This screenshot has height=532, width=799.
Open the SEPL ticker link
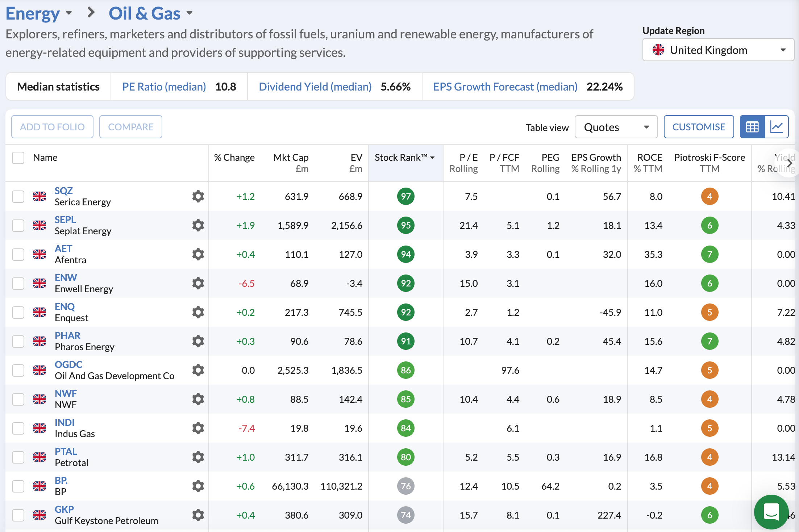[x=65, y=219]
